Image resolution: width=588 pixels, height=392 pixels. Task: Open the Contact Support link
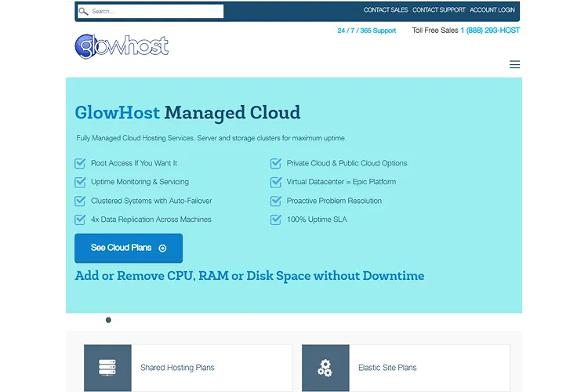tap(439, 10)
